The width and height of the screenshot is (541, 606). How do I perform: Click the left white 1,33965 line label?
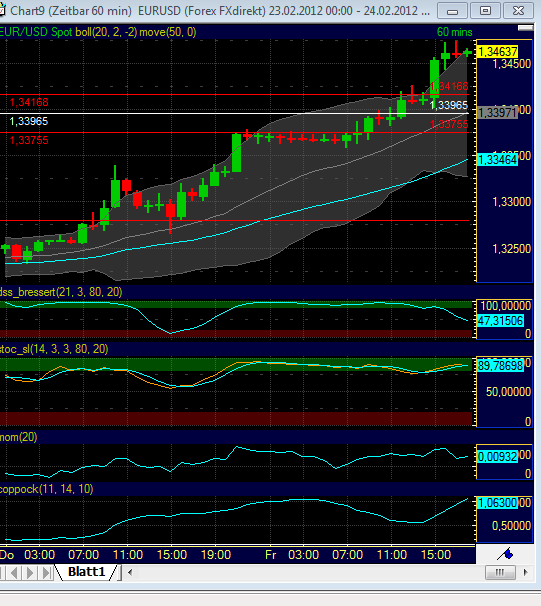click(29, 121)
